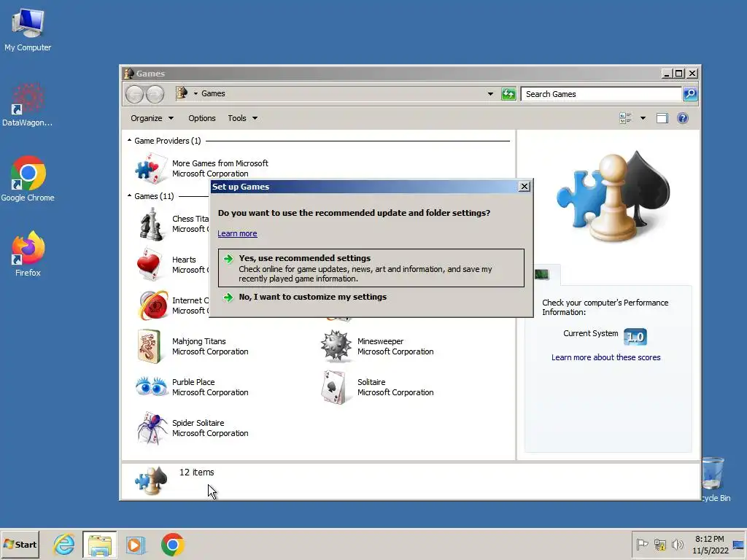Click the Google Chrome desktop shortcut
747x560 pixels.
pos(28,179)
